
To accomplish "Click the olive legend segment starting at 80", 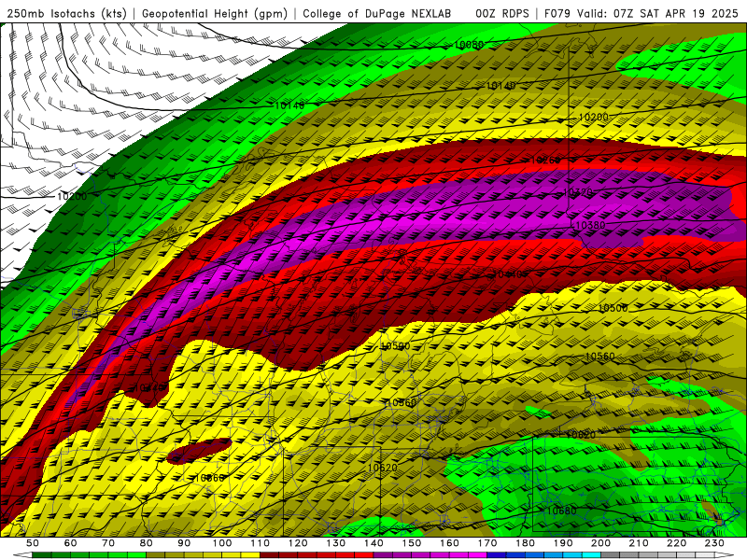I will coord(155,555).
